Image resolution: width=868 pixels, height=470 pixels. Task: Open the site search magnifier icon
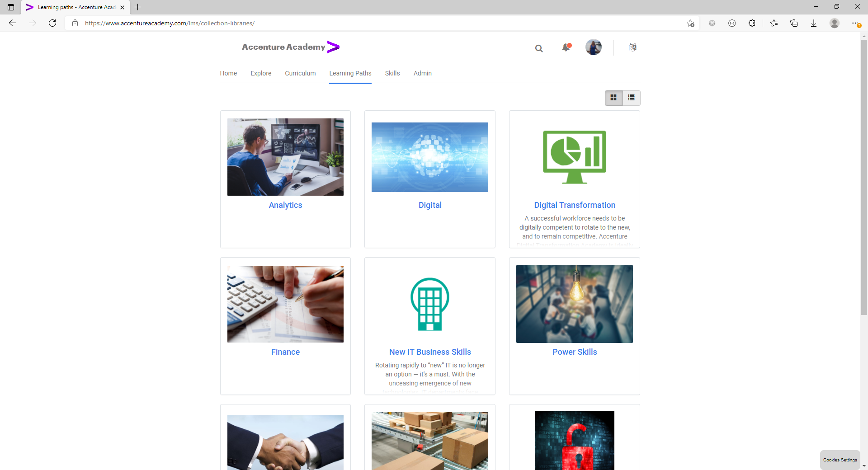[x=538, y=48]
